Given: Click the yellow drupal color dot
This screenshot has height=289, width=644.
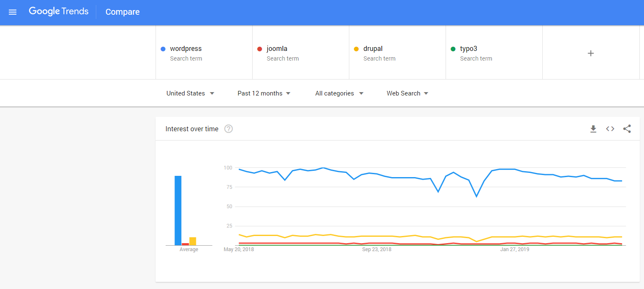Looking at the screenshot, I should coord(356,49).
